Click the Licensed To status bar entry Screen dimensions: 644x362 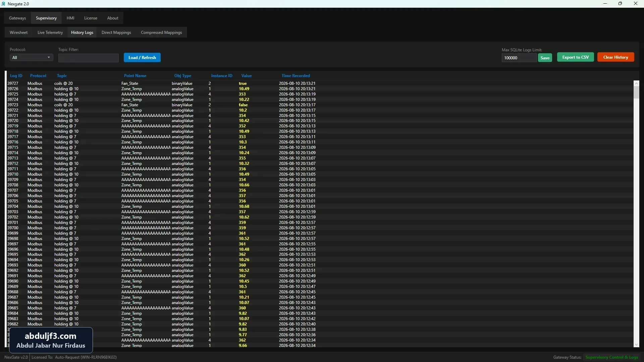pos(74,357)
